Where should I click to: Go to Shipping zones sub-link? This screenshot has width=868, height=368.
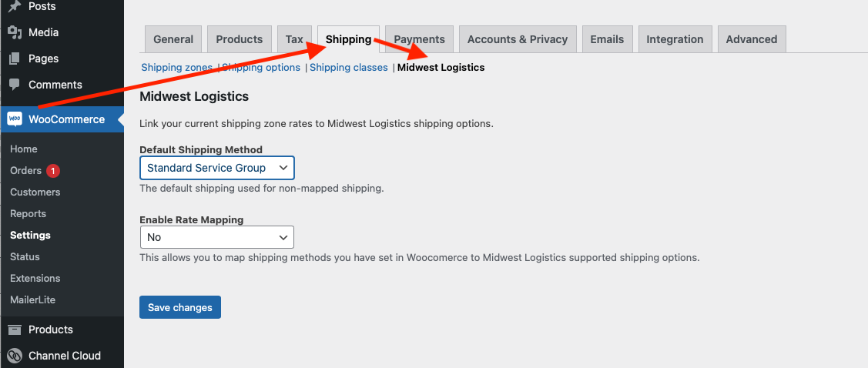point(176,68)
